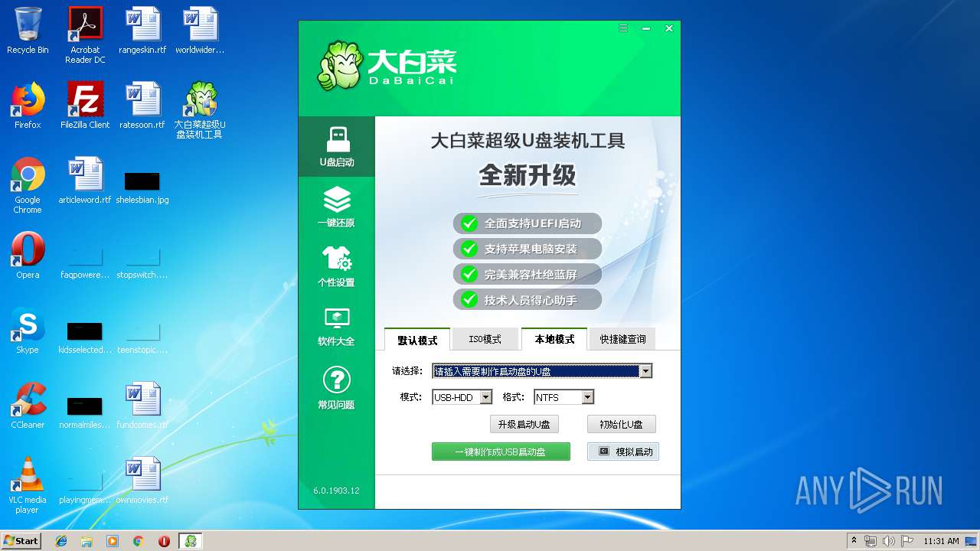
Task: Select the ratesoon.rtf desktop file
Action: tap(142, 106)
